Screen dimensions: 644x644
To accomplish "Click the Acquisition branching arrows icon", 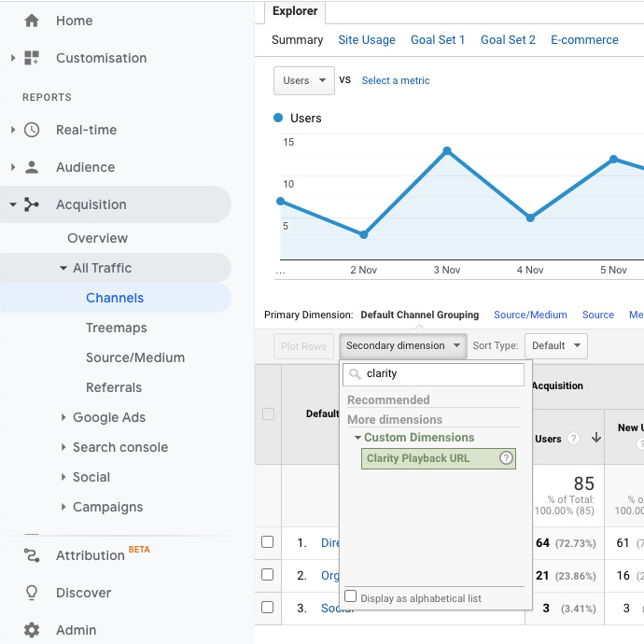I will pos(32,204).
